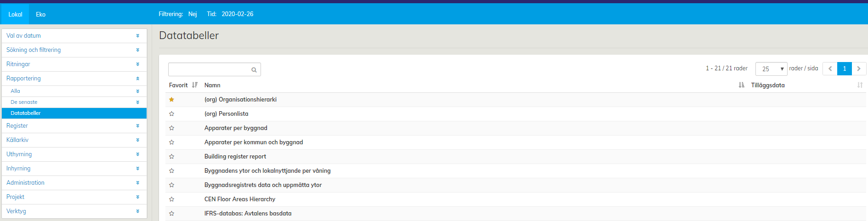Star the CEN Floor Areas Hierarchy row
The width and height of the screenshot is (868, 221).
(171, 199)
